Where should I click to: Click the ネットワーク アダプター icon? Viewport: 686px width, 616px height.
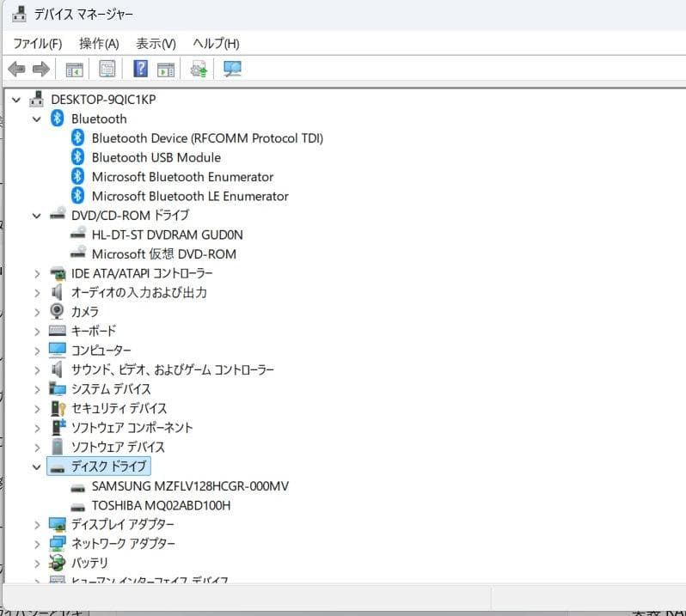pos(58,544)
